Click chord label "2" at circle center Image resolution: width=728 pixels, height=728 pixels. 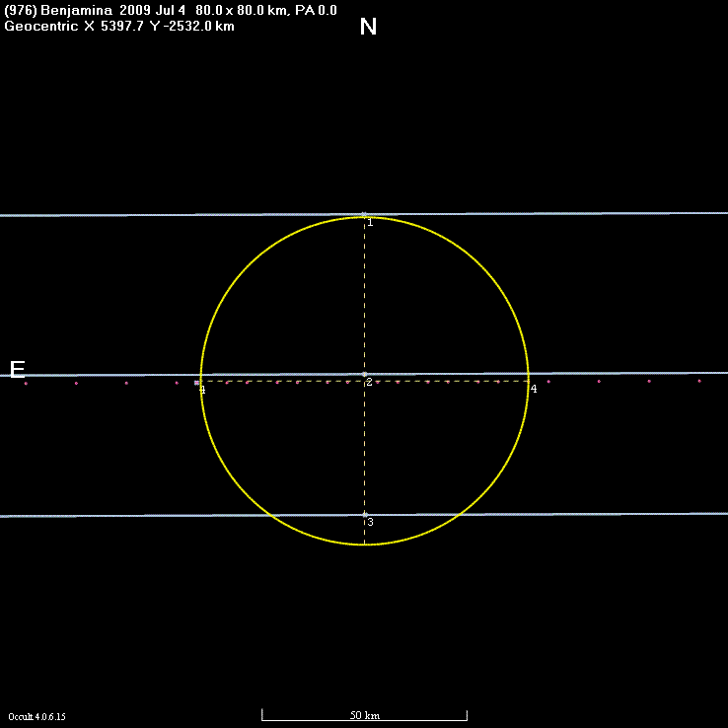370,382
